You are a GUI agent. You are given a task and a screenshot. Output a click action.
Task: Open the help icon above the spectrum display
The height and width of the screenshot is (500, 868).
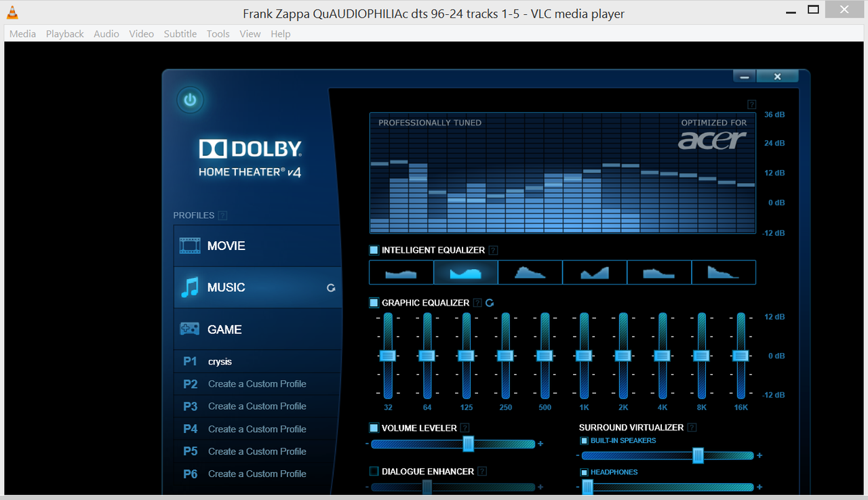(751, 104)
